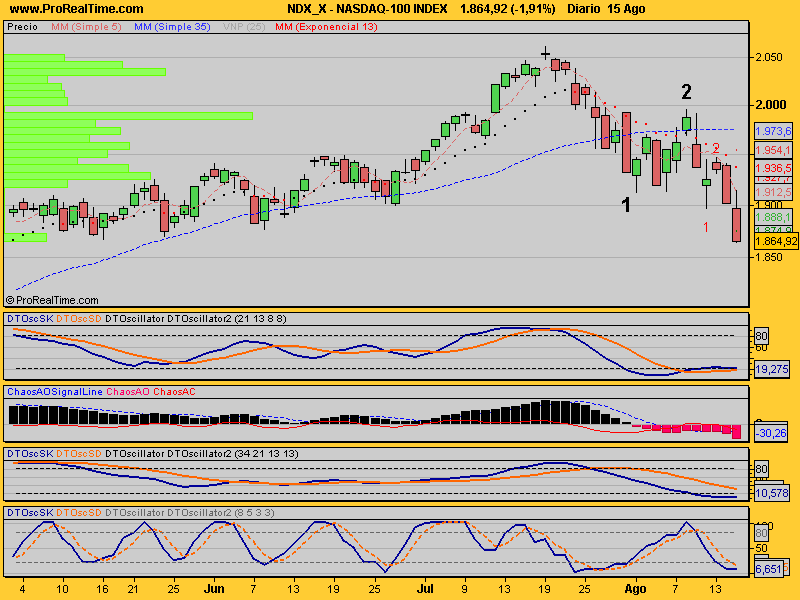Image resolution: width=800 pixels, height=600 pixels.
Task: Click the Jun label on the date axis
Action: click(214, 589)
